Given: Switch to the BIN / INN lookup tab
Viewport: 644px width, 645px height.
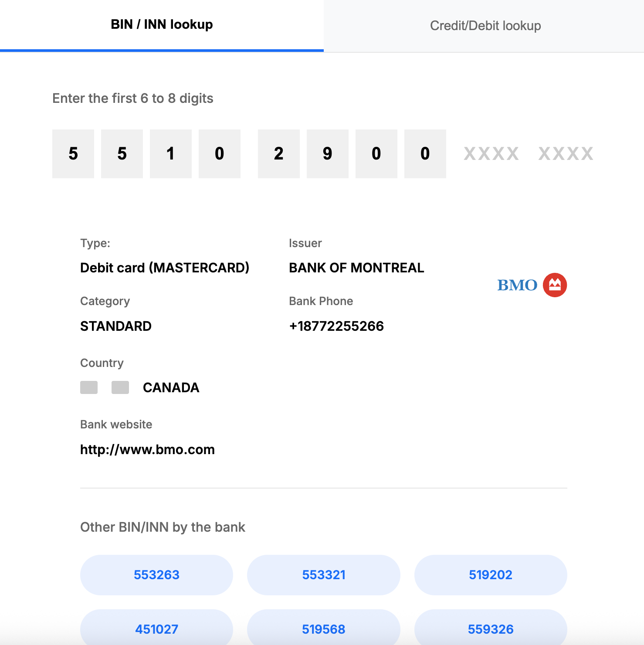Looking at the screenshot, I should pos(162,25).
